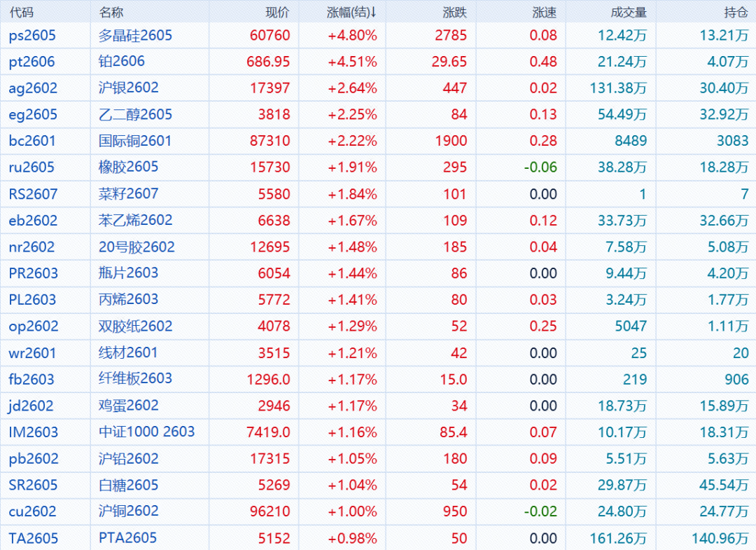This screenshot has width=756, height=550.
Task: Select the 沪银2602 row name
Action: (x=129, y=88)
